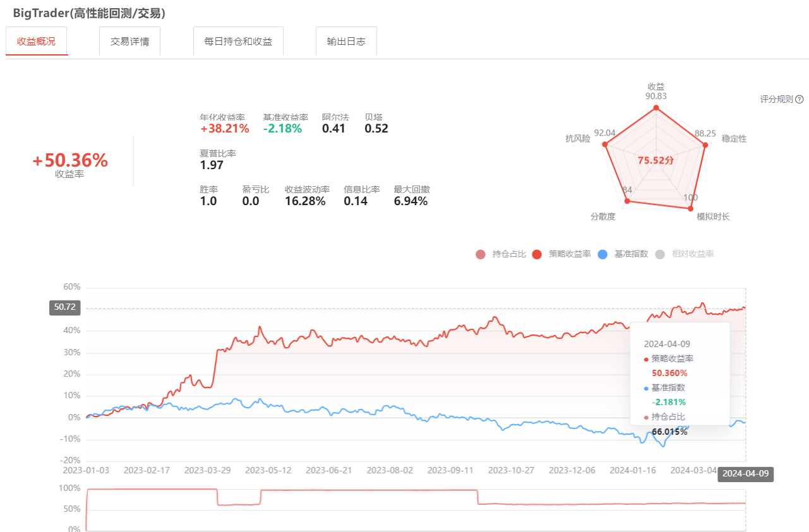Click the 最大回撤 6.94% metric

[411, 196]
